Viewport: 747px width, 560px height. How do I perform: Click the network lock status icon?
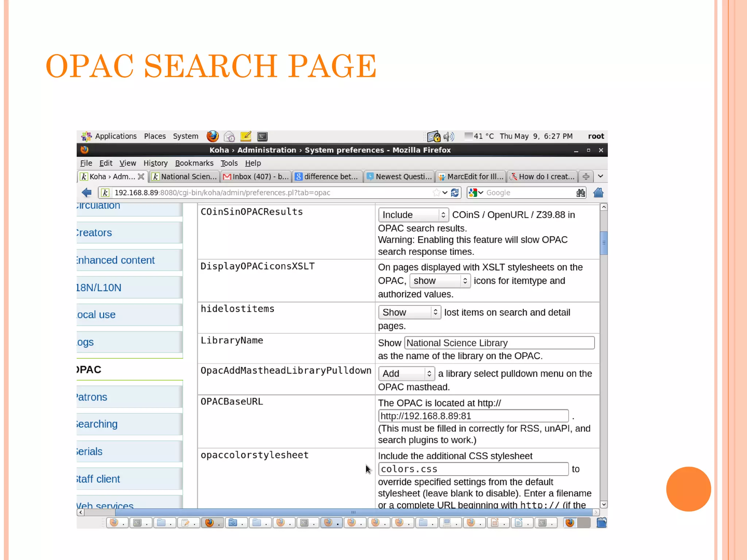coord(434,136)
